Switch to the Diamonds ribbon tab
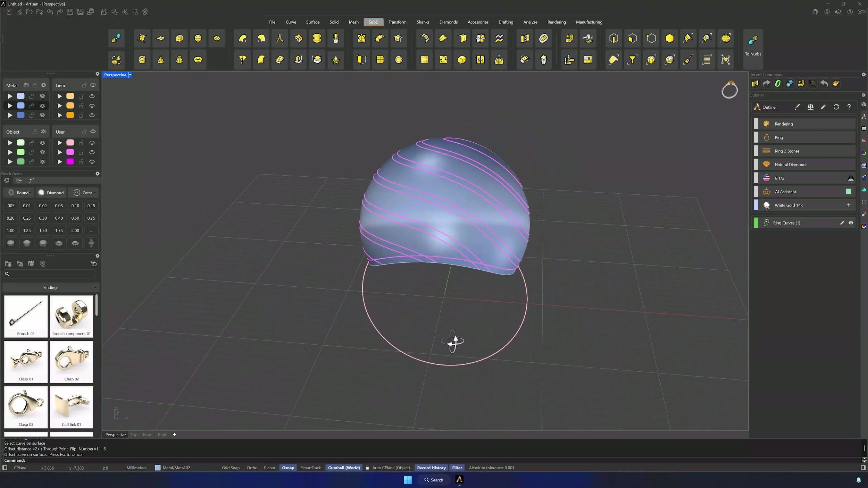This screenshot has width=868, height=488. click(448, 22)
